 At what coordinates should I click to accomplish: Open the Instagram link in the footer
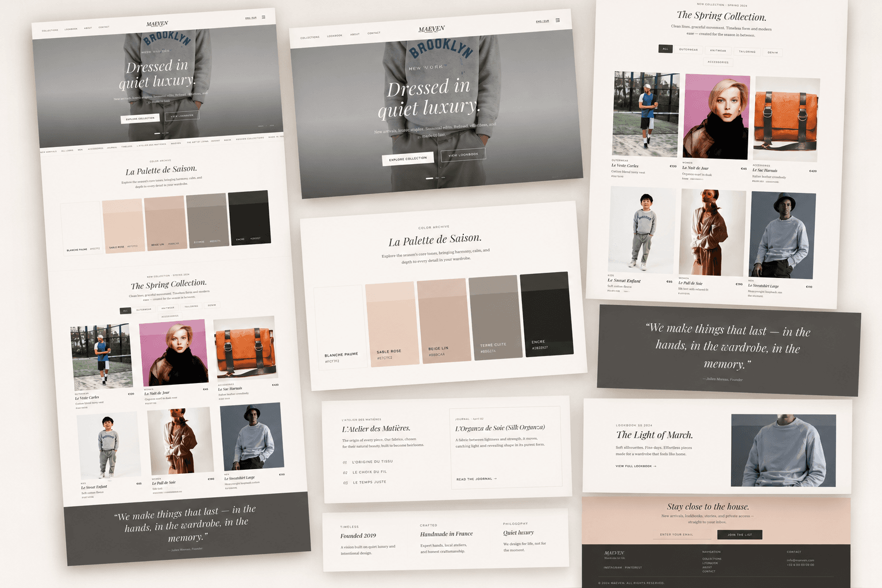pos(613,567)
